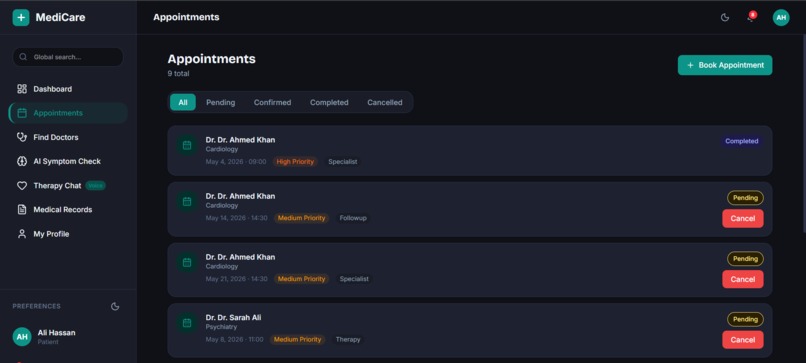This screenshot has width=806, height=363.
Task: Click calendar icon on Dr. Sarah Ali appointment
Action: [187, 323]
